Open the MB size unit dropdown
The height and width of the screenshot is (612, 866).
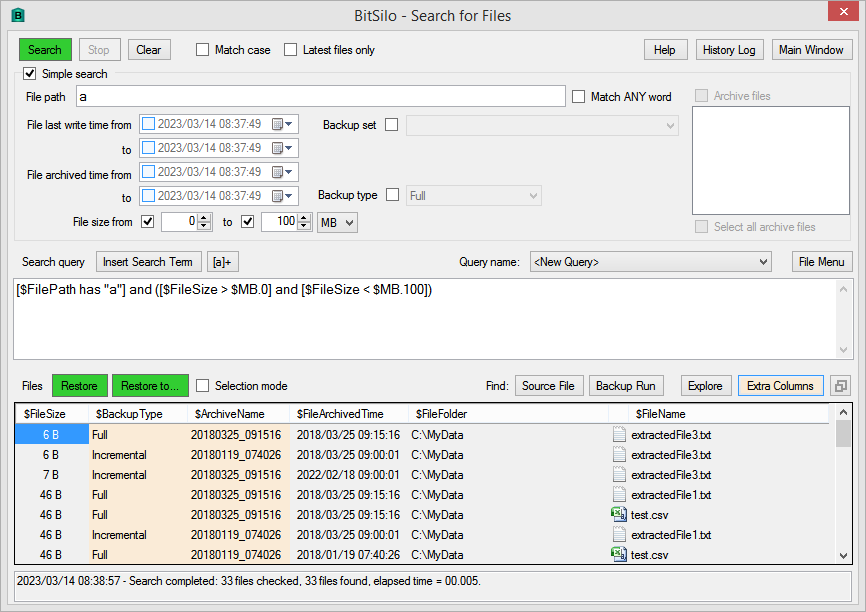pos(337,223)
